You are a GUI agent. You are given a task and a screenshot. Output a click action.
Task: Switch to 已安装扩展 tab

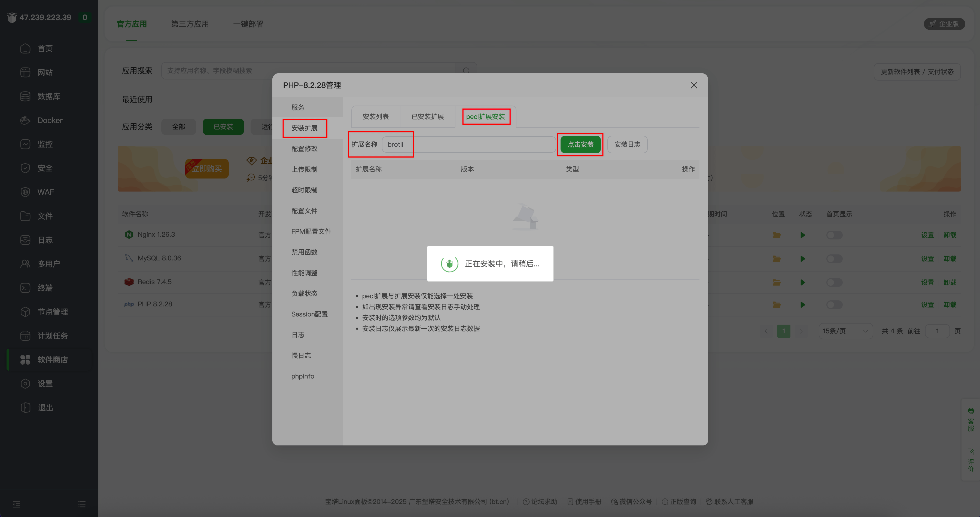coord(427,117)
